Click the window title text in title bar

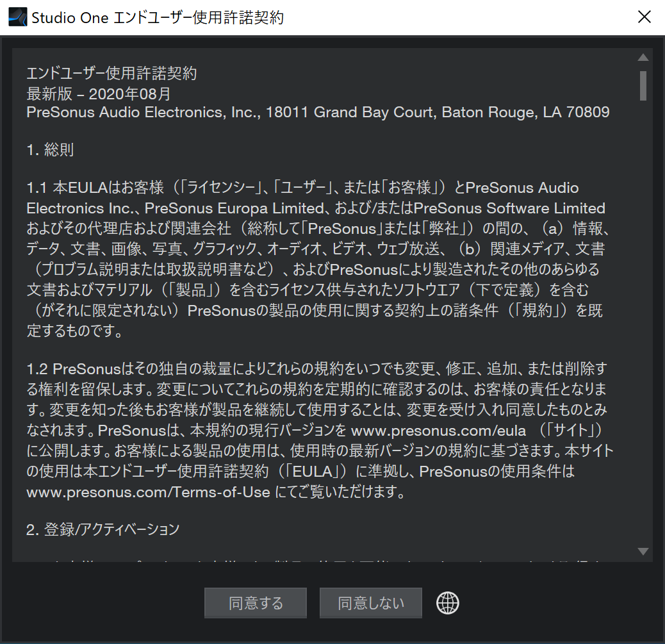pyautogui.click(x=158, y=17)
